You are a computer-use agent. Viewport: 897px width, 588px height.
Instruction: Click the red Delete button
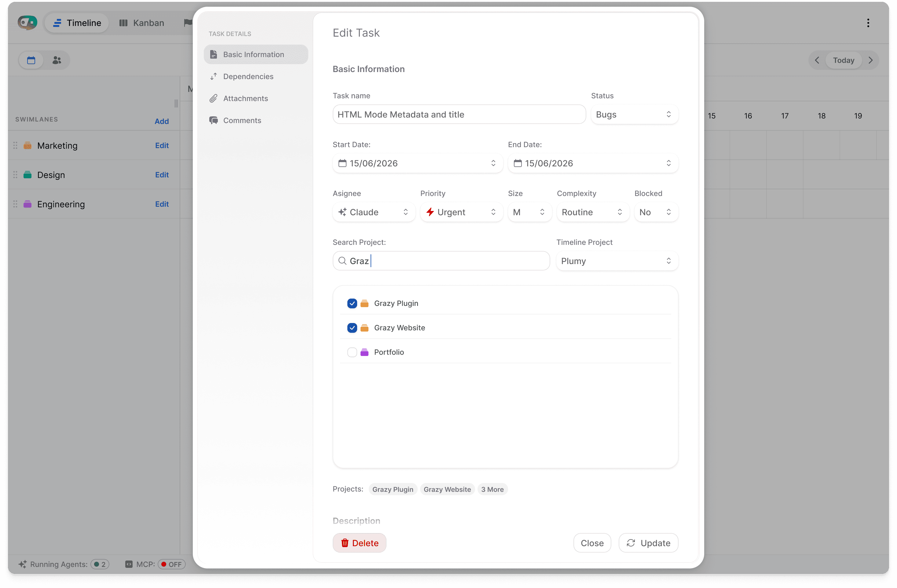click(x=359, y=543)
